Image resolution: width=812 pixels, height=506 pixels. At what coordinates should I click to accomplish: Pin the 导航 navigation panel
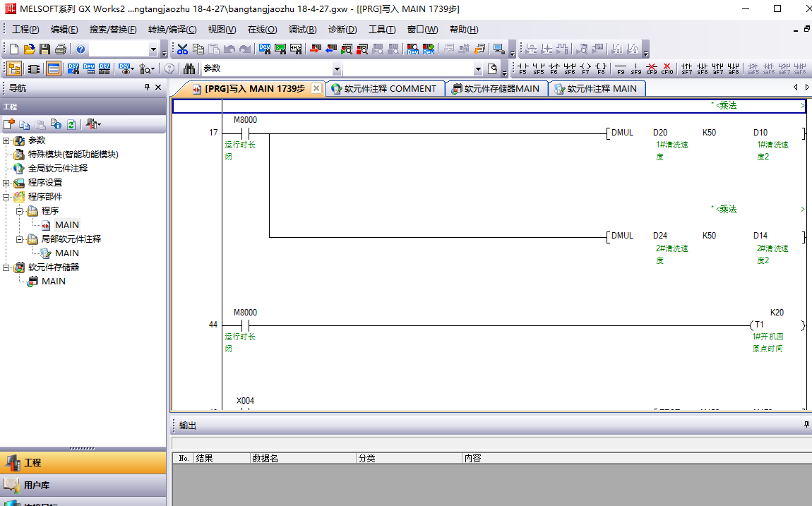[x=147, y=88]
